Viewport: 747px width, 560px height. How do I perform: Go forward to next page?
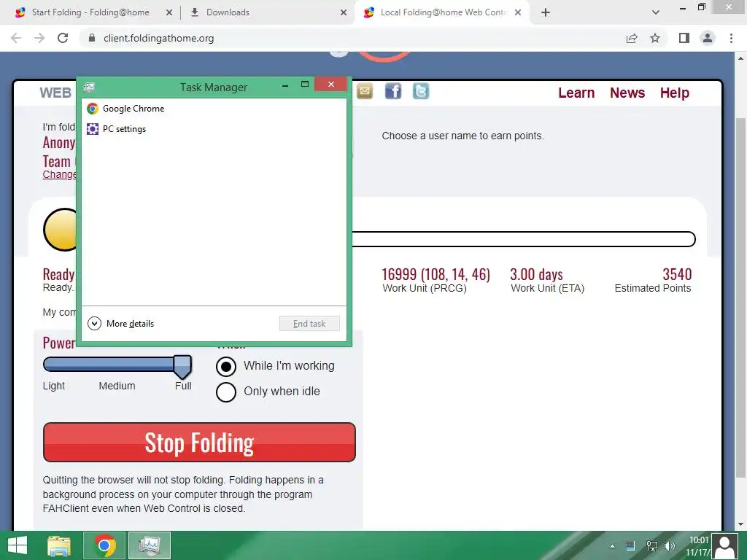coord(39,38)
